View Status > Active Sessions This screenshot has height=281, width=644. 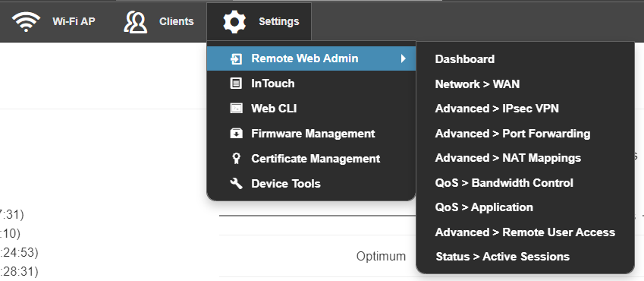click(503, 257)
